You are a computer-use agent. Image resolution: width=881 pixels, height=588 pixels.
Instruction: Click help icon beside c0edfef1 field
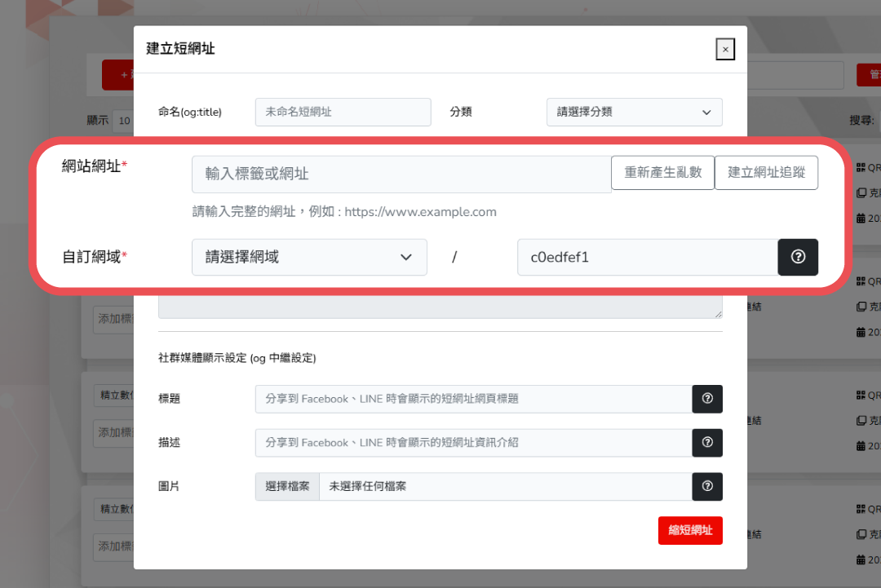point(798,257)
